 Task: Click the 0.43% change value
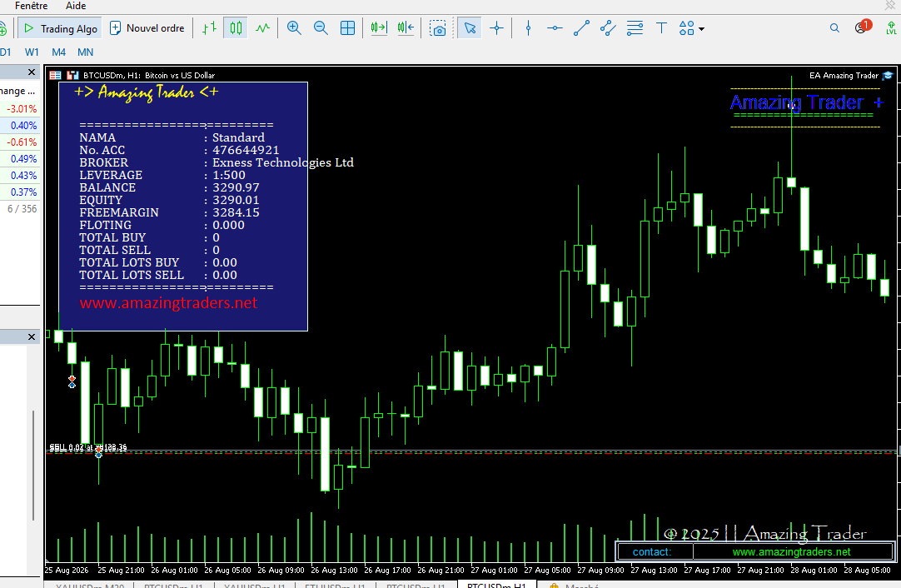coord(23,175)
